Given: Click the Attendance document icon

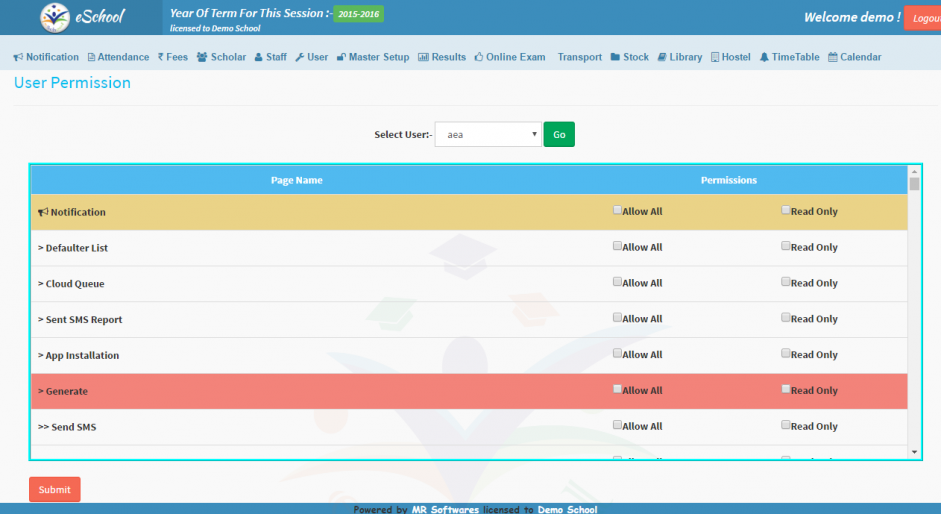Looking at the screenshot, I should pyautogui.click(x=92, y=57).
